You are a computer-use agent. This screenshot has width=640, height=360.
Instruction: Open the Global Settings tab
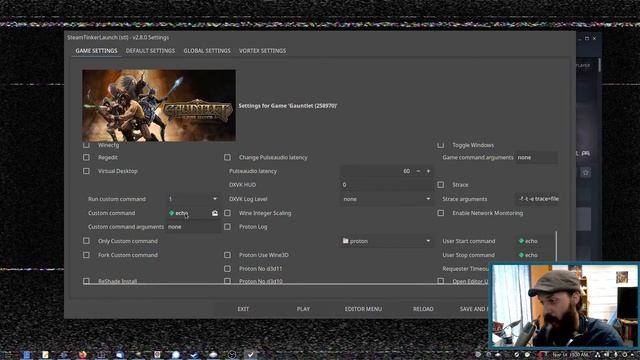(207, 51)
